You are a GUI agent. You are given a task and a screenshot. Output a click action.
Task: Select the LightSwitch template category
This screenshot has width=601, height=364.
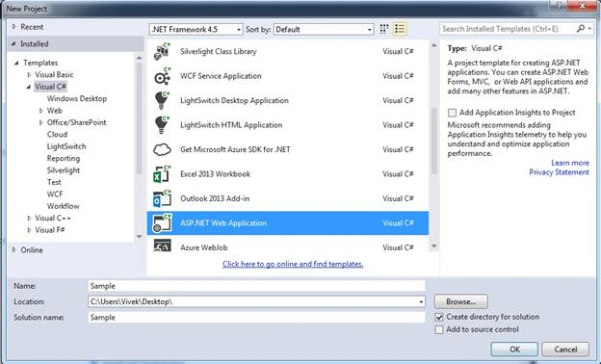66,146
